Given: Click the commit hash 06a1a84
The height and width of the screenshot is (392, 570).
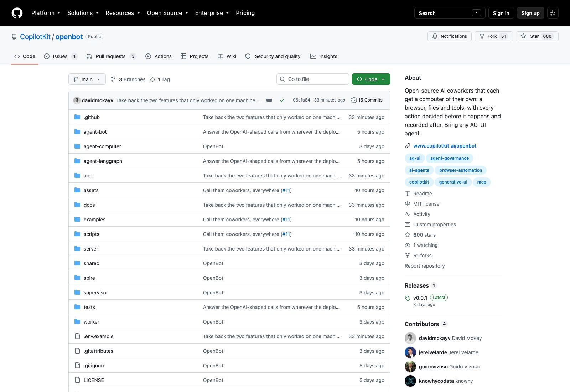Looking at the screenshot, I should [301, 100].
